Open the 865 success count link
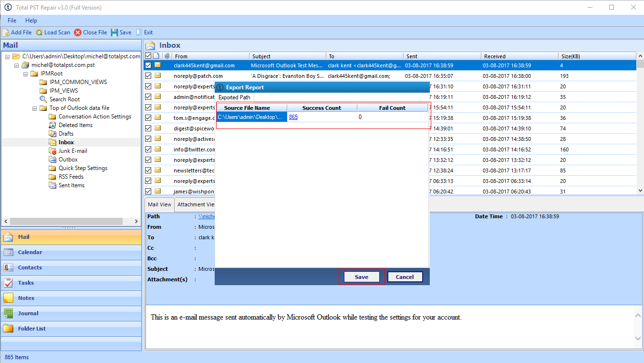Screen dimensions: 644x363 (x=293, y=117)
